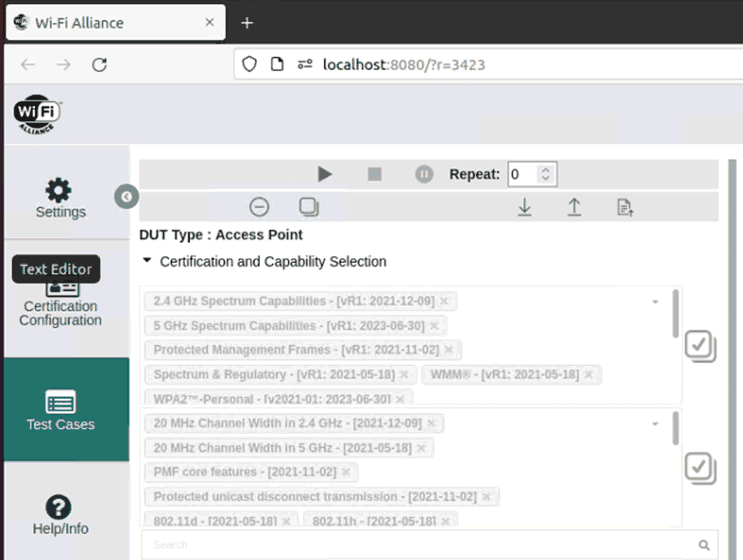This screenshot has height=560, width=743.
Task: Increase the Repeat count stepper
Action: pos(546,170)
